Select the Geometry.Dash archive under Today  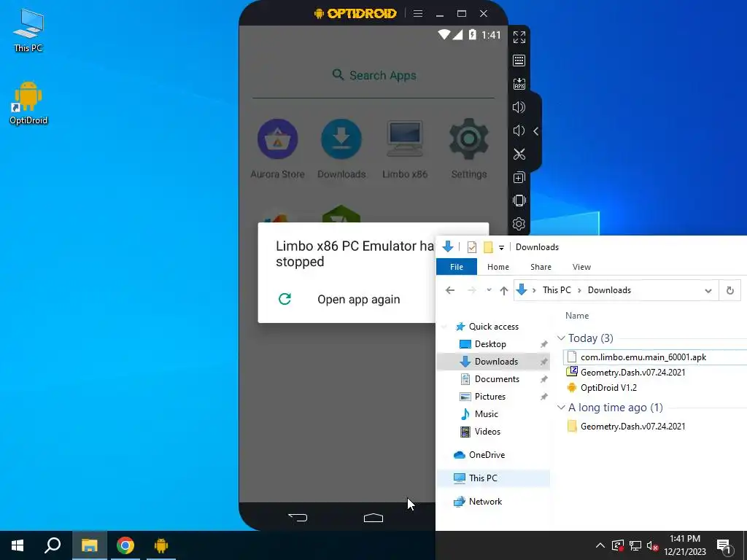[632, 373]
